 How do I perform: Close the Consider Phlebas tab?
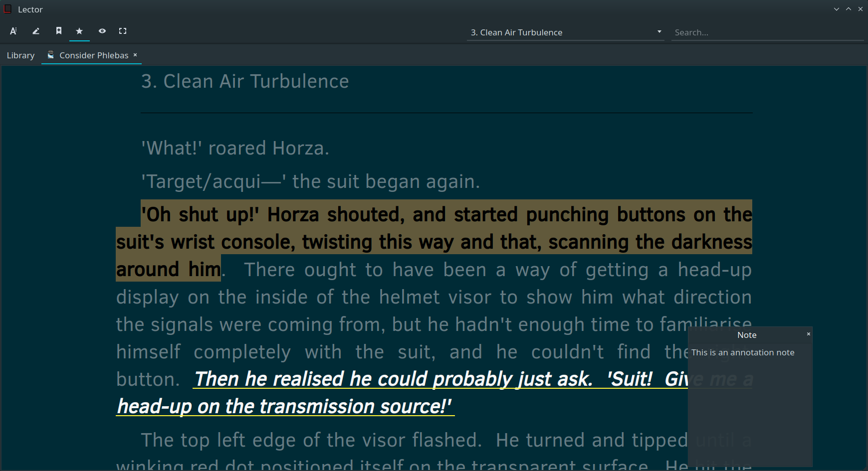pos(135,55)
